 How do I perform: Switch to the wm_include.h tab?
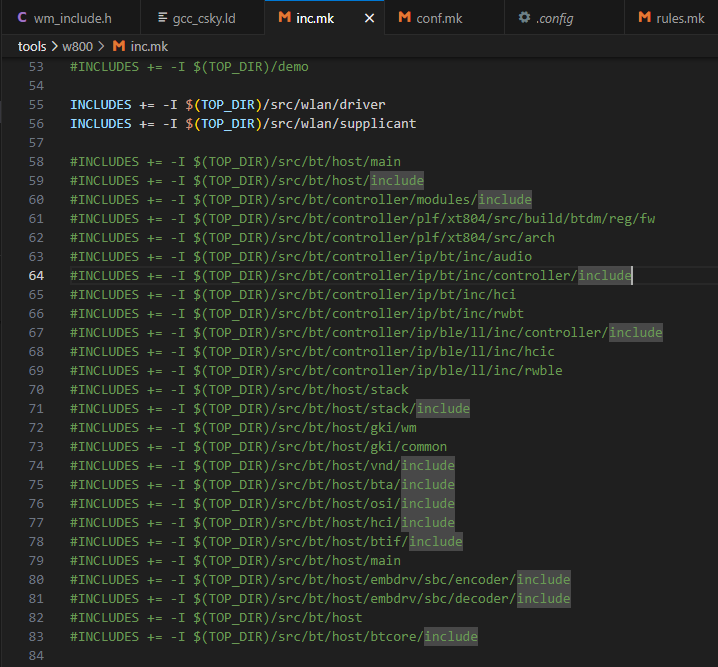coord(71,18)
